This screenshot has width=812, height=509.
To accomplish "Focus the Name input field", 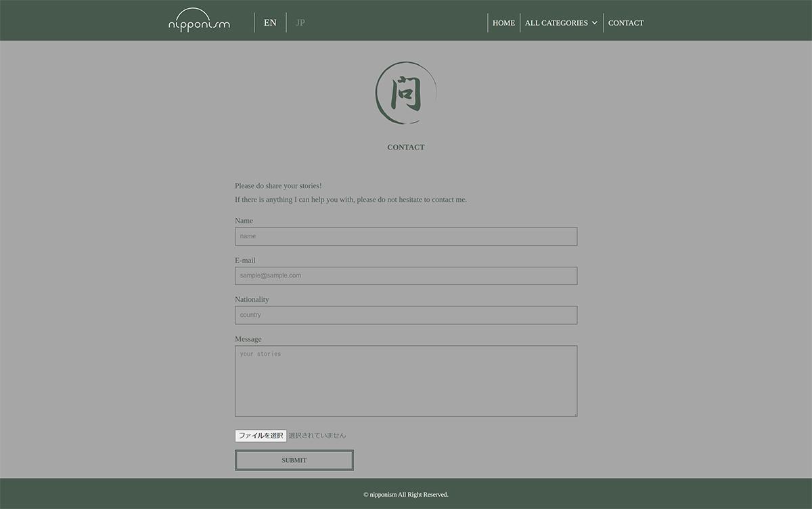I will coord(406,236).
